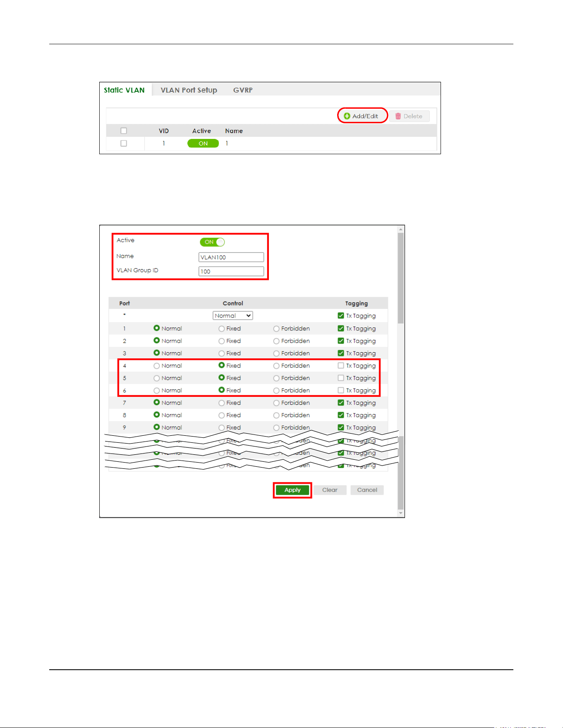Click the green Apply button
Image resolution: width=563 pixels, height=728 pixels.
pos(292,490)
